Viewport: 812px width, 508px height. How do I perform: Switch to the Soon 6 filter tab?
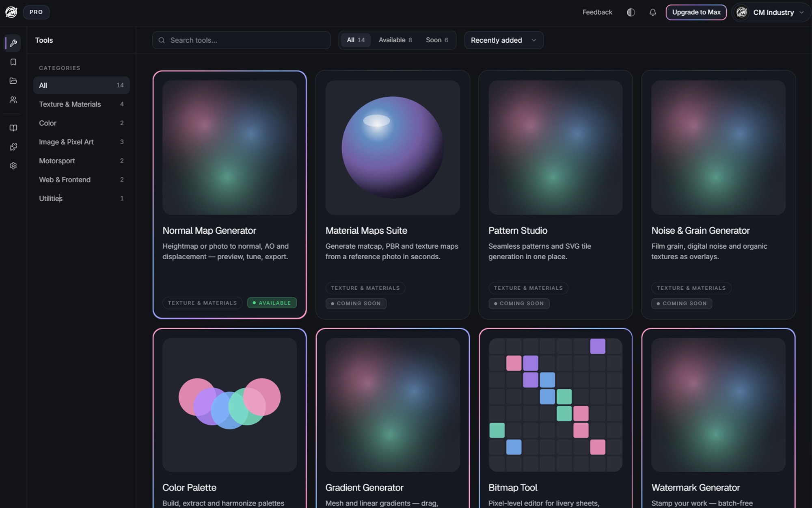pyautogui.click(x=437, y=40)
